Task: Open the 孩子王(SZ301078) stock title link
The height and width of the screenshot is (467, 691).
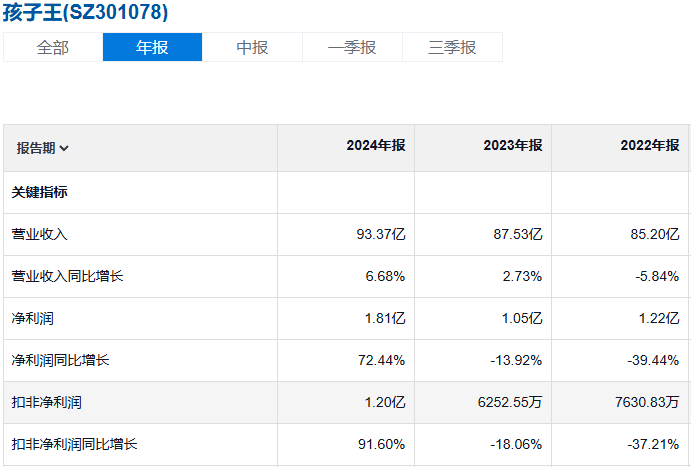Action: (85, 12)
